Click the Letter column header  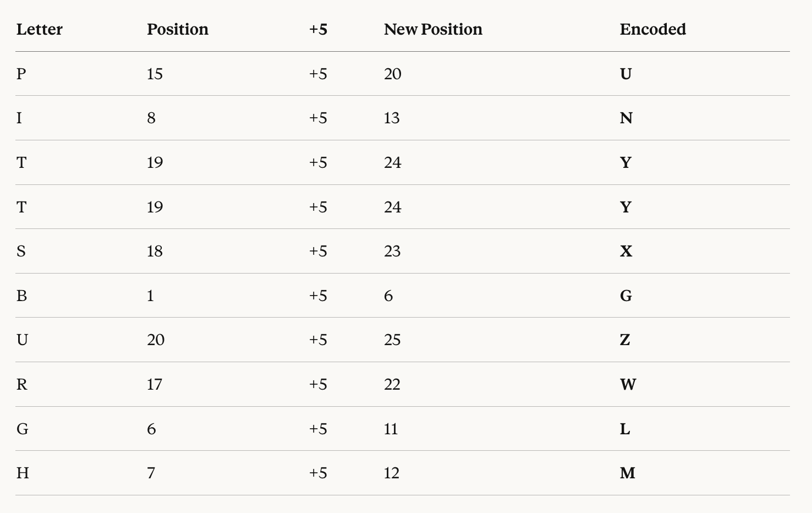pos(39,29)
